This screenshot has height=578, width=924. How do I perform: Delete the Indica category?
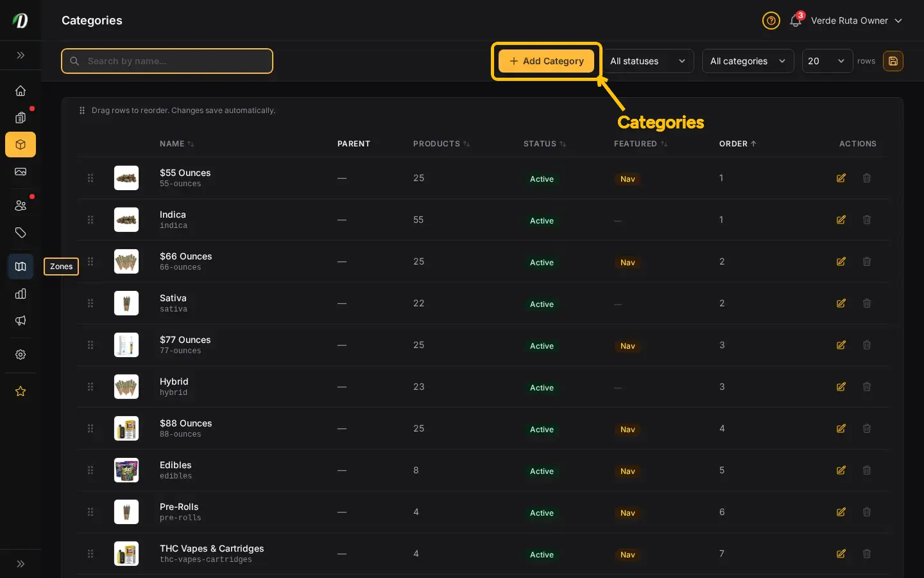pyautogui.click(x=867, y=220)
